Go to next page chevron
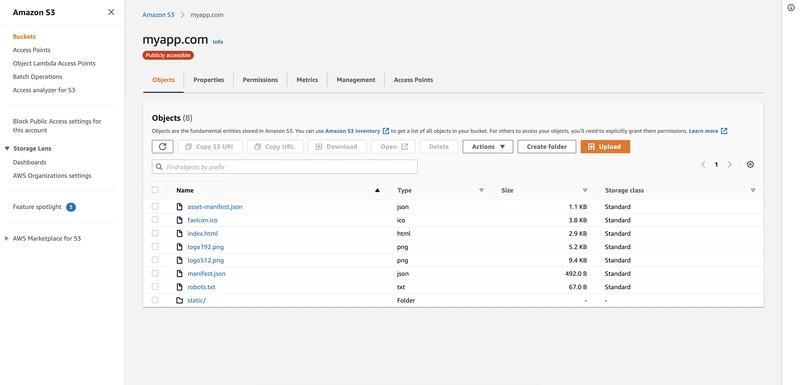 (x=730, y=165)
